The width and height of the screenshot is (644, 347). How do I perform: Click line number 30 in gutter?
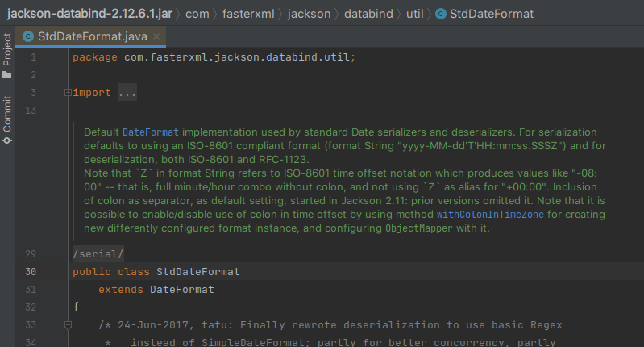click(31, 272)
